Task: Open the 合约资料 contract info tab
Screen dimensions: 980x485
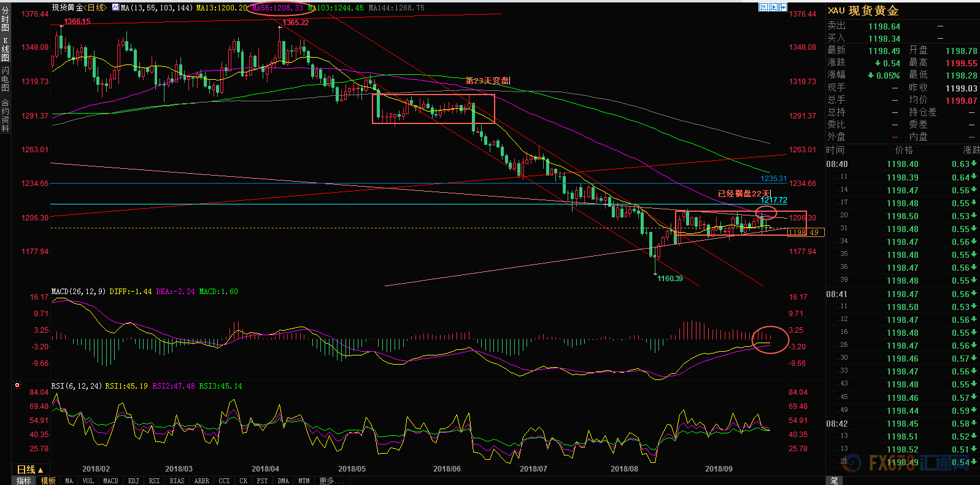Action: pyautogui.click(x=5, y=115)
